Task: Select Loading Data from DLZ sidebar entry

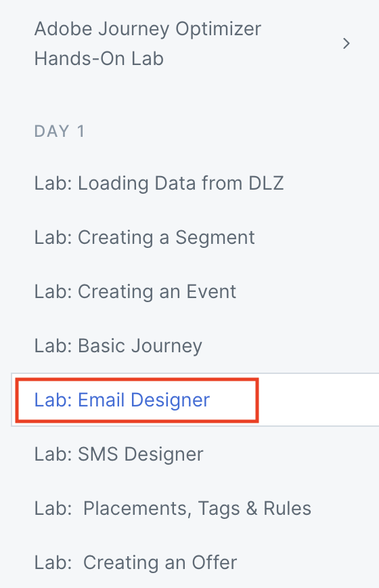Action: click(x=159, y=184)
